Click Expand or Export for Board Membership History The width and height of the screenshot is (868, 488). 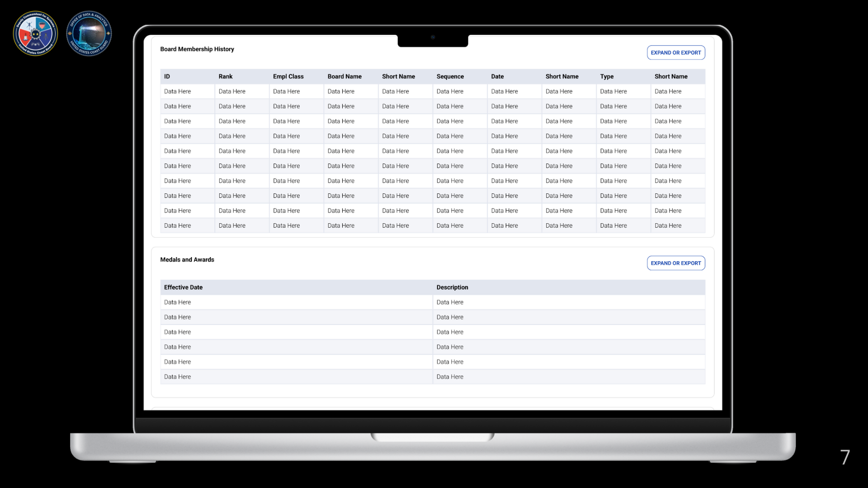tap(676, 52)
